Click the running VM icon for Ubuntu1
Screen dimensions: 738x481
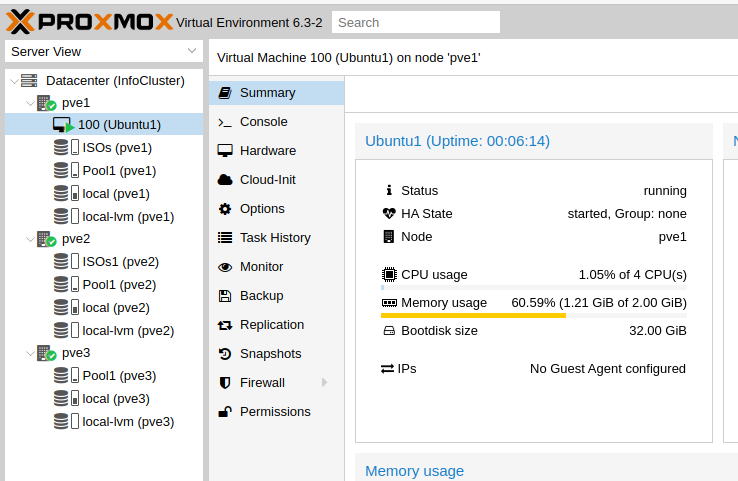[x=63, y=125]
